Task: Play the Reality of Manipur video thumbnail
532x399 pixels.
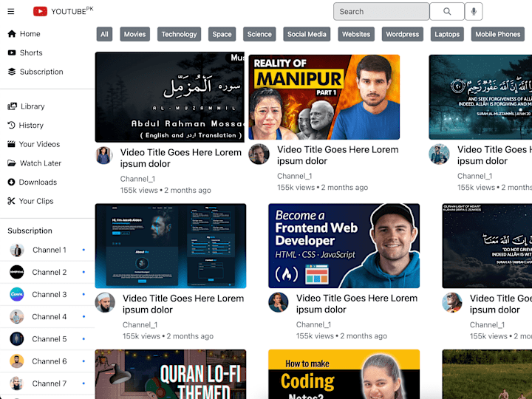Action: tap(324, 97)
